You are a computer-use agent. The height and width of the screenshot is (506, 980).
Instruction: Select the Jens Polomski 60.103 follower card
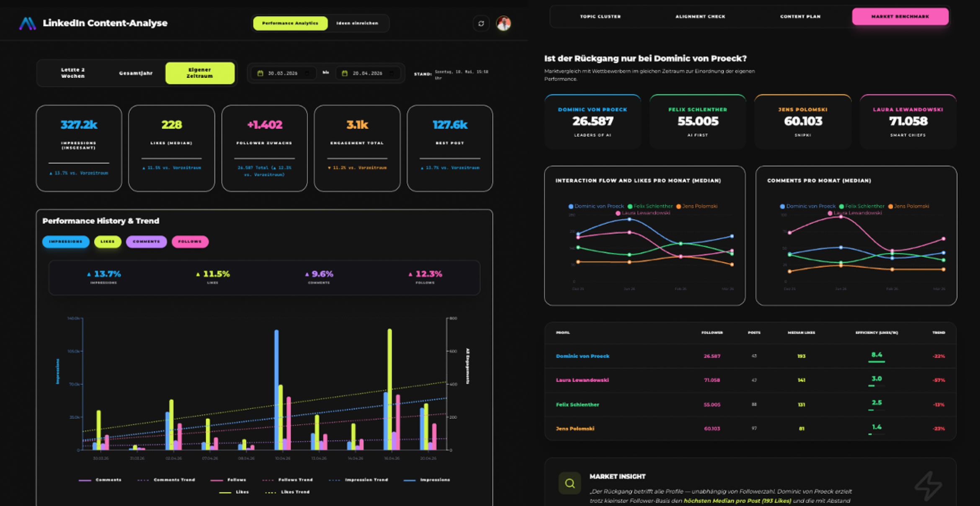[x=803, y=122]
